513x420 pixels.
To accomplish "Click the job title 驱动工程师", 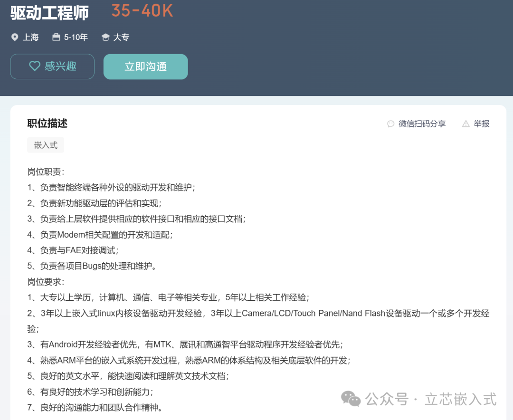I will pos(49,13).
